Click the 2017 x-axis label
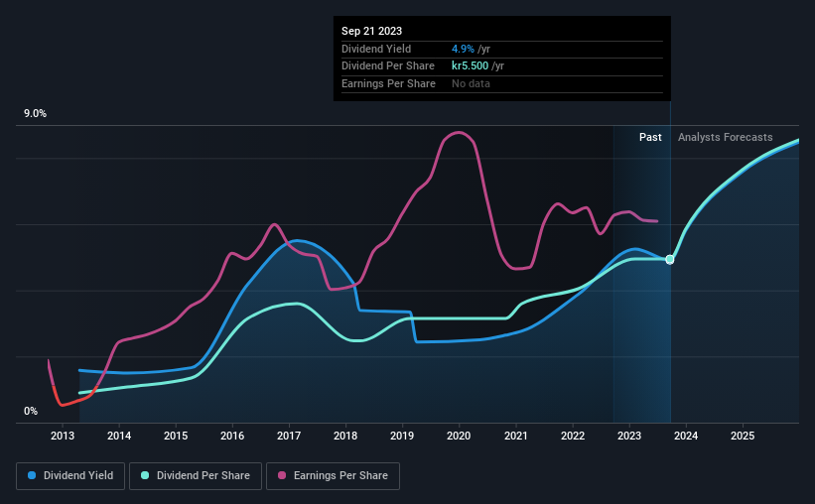This screenshot has width=815, height=504. point(289,436)
